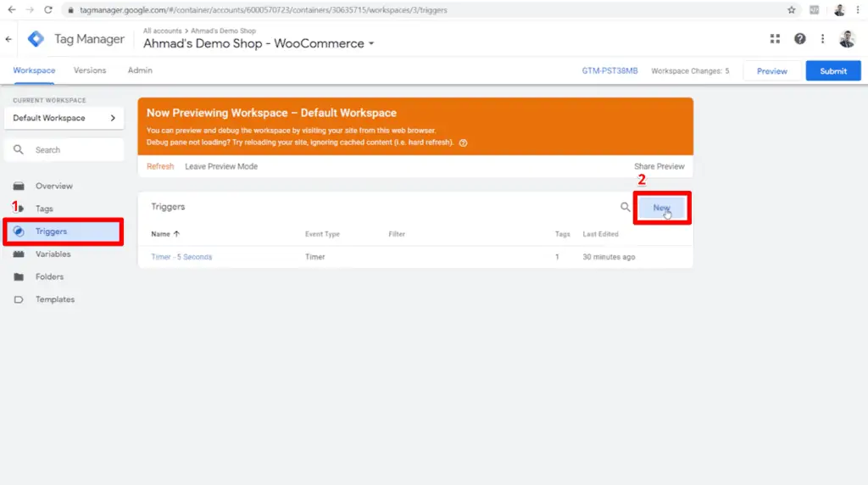Screen dimensions: 868x485
Task: Click All accounts breadcrumb
Action: click(x=162, y=31)
